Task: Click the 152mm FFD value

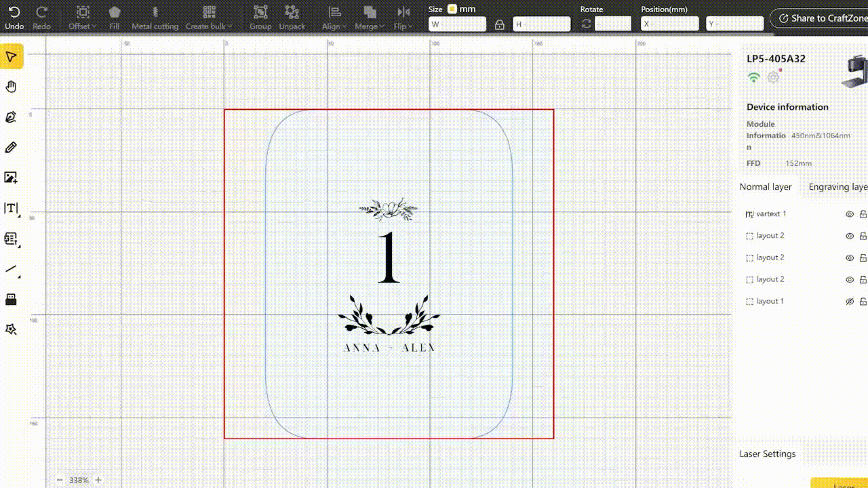Action: (x=798, y=163)
